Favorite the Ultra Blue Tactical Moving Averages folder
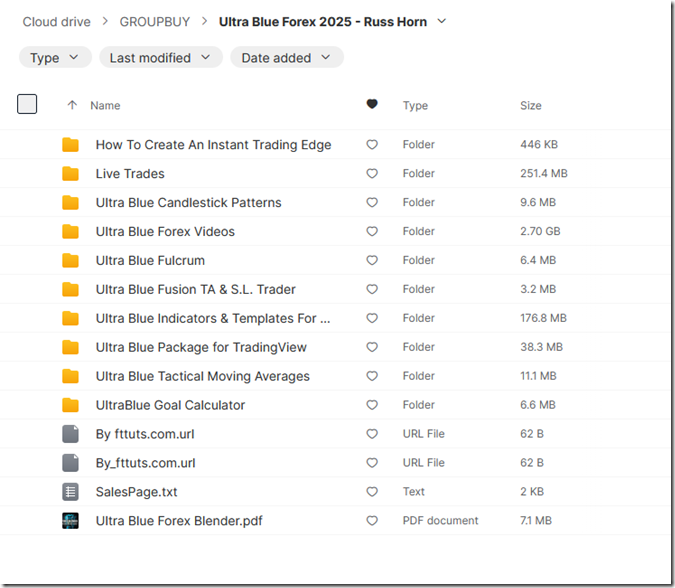 pos(372,376)
